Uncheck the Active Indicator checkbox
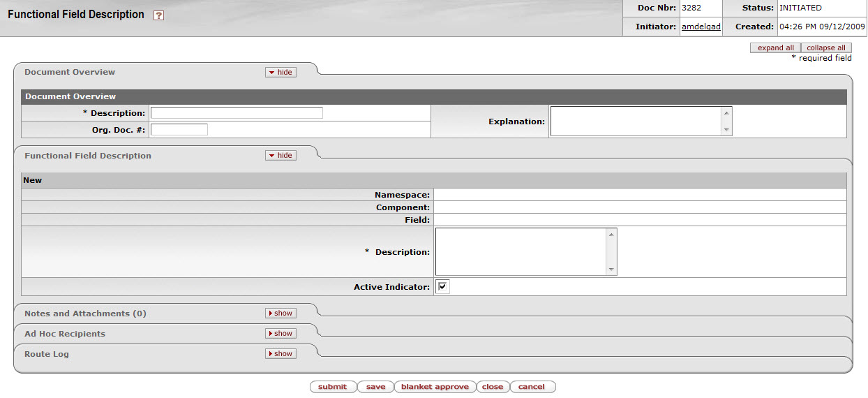 442,287
